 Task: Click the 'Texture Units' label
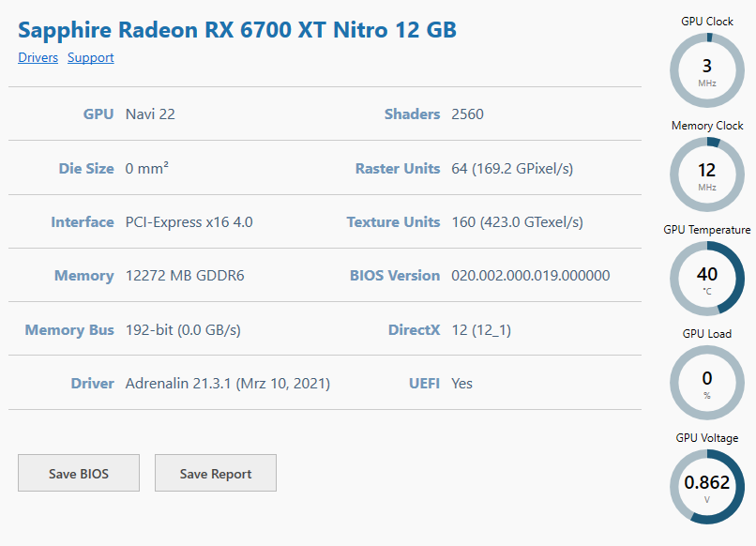393,222
